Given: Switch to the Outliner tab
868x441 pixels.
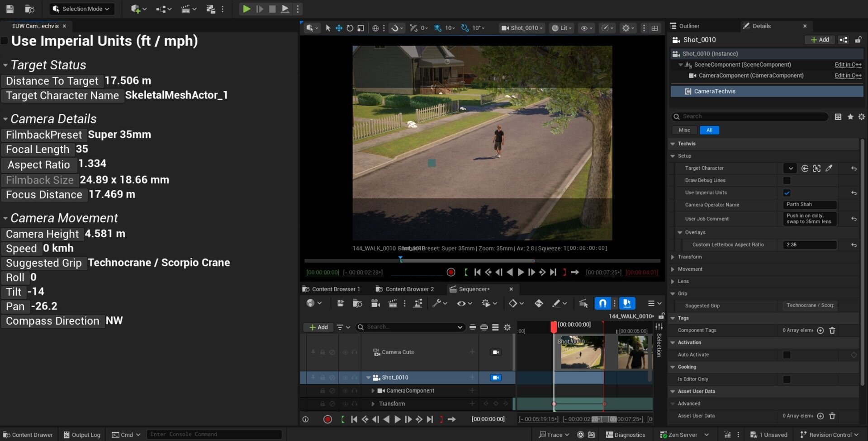Looking at the screenshot, I should click(688, 26).
